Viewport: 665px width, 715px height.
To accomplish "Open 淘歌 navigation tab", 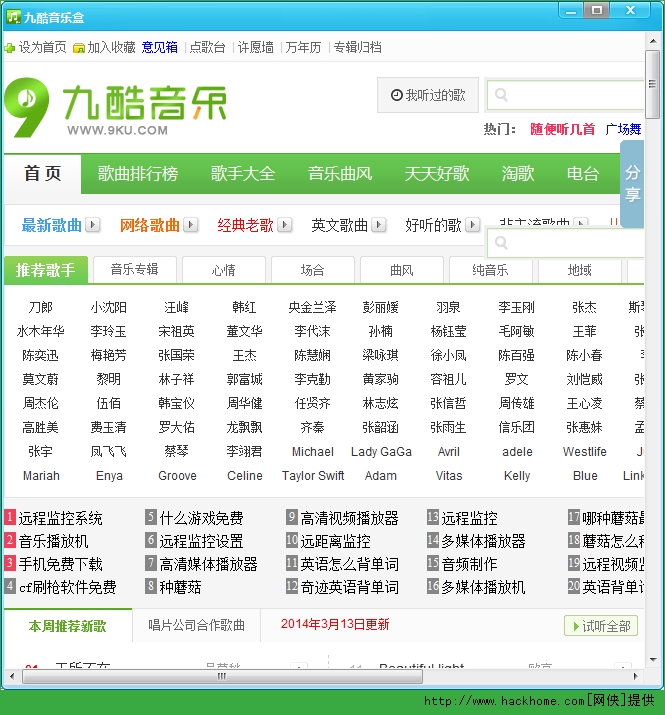I will tap(518, 174).
